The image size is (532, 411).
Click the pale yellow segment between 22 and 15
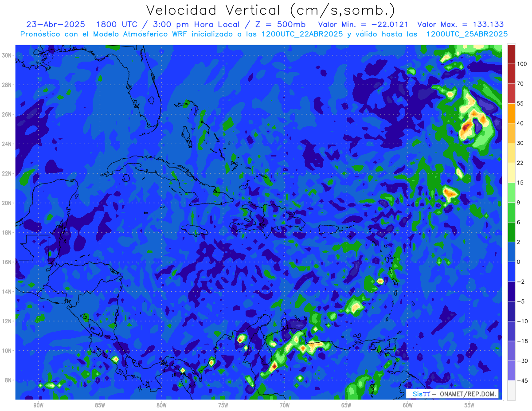(x=511, y=172)
